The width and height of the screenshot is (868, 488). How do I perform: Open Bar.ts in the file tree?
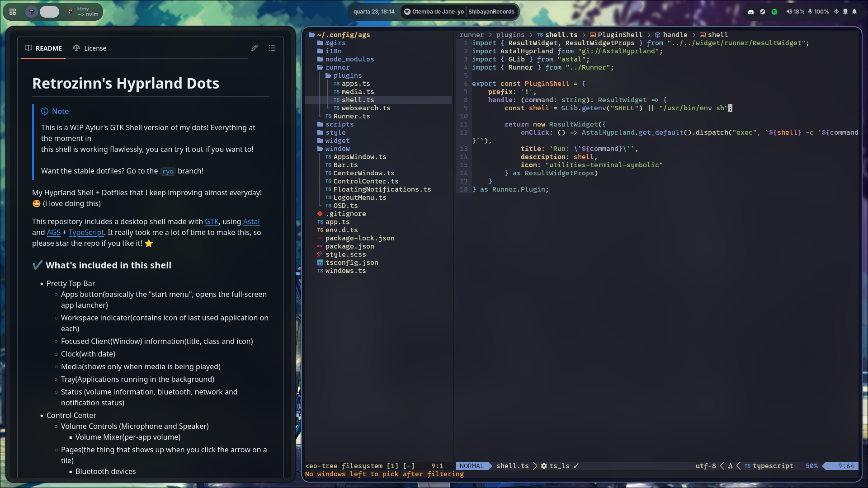point(341,165)
